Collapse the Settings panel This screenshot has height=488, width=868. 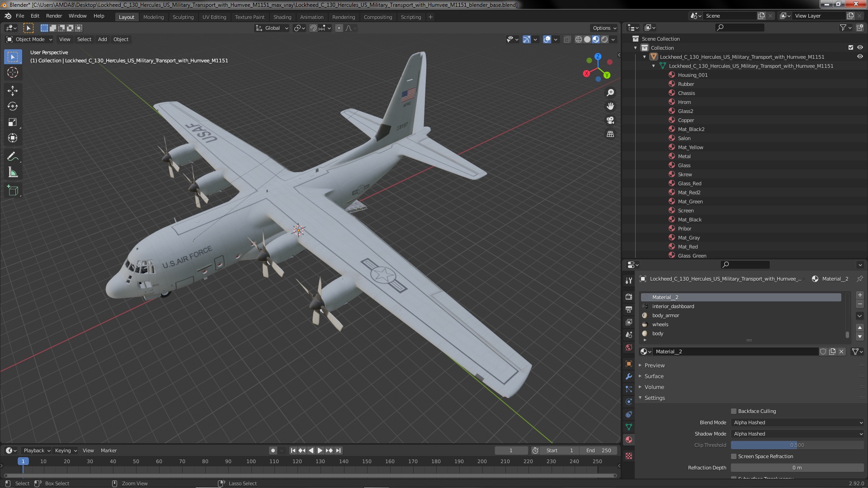click(x=654, y=398)
